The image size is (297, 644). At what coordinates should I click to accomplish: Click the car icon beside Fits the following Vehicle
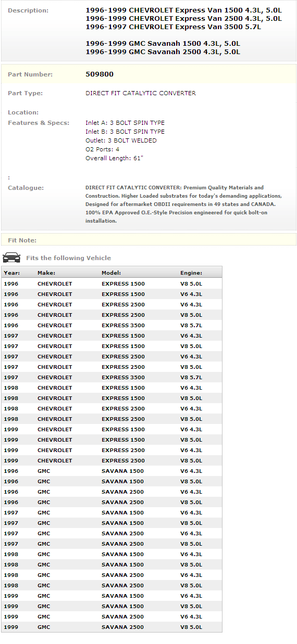(x=11, y=257)
